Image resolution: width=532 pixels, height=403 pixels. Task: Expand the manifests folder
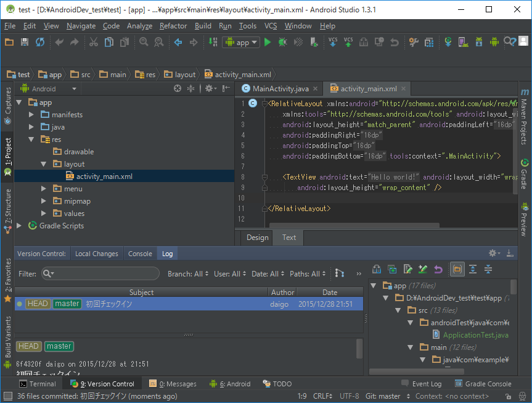coord(31,115)
